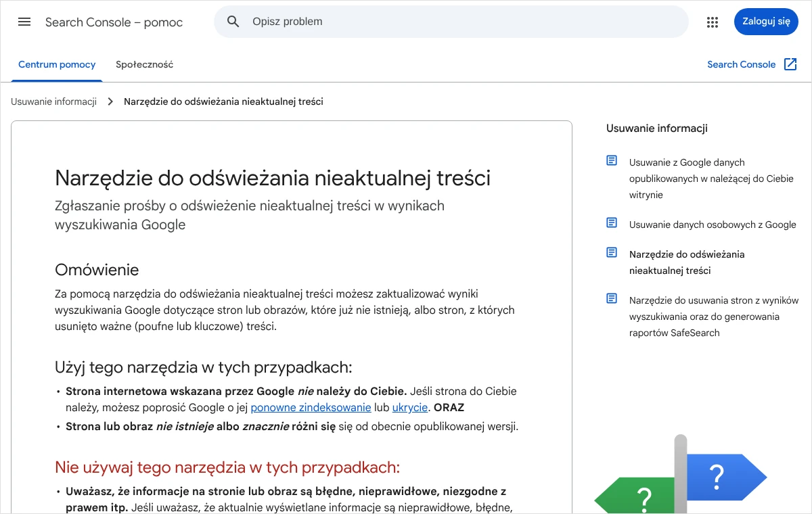The height and width of the screenshot is (514, 812).
Task: Open Usuwanie danych osobowych z Google article
Action: pos(713,225)
